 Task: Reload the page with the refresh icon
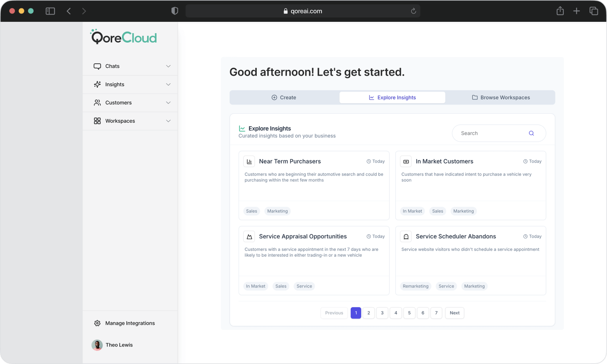click(x=413, y=11)
